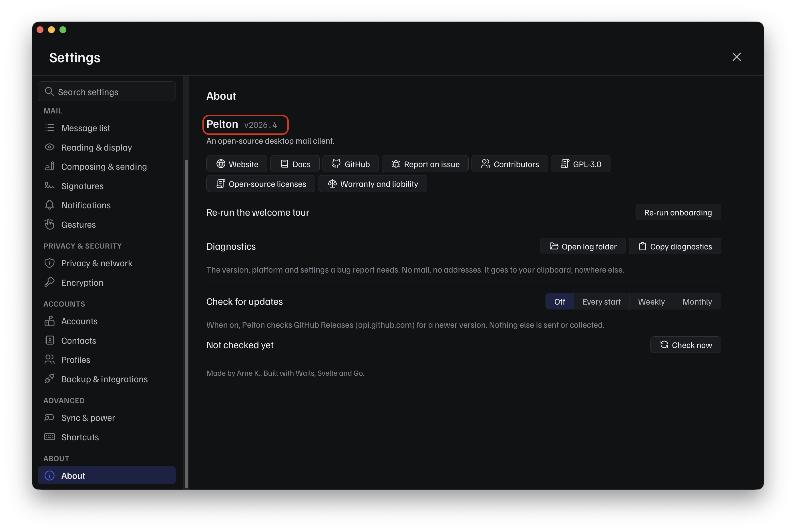The image size is (796, 532).
Task: Click the folder icon on Open log folder
Action: [x=554, y=246]
